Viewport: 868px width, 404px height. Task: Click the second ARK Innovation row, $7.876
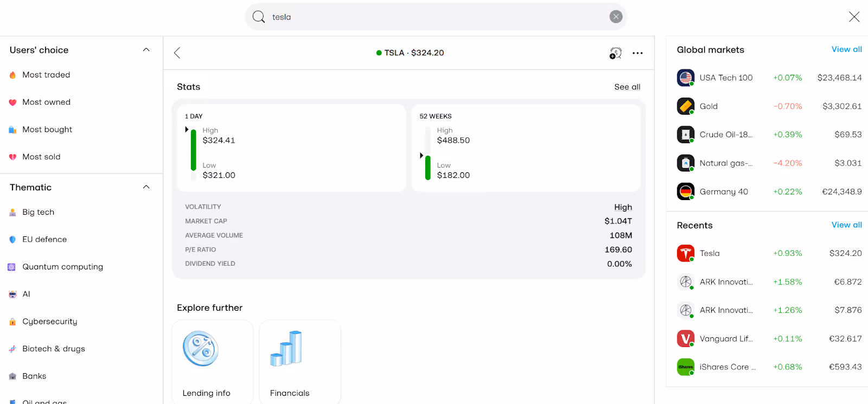(769, 310)
